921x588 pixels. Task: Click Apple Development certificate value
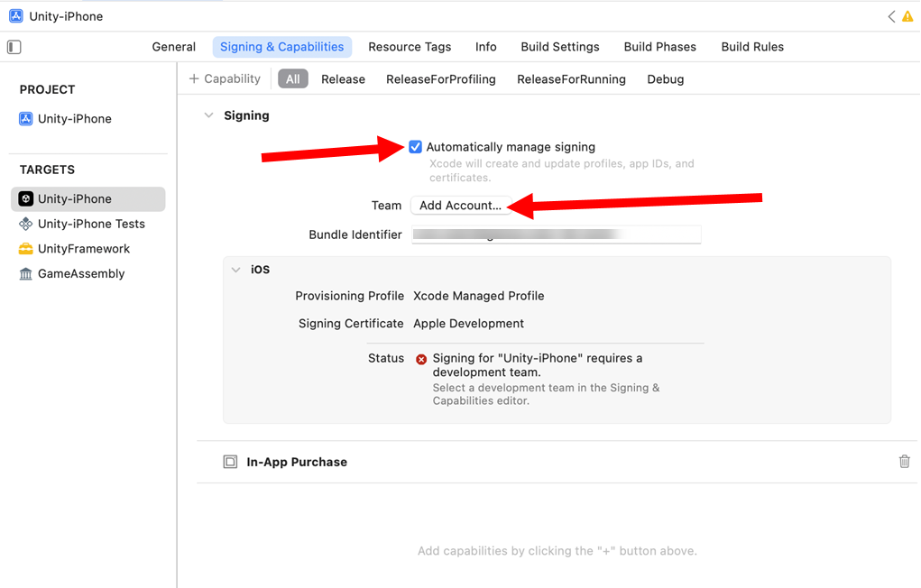click(469, 324)
